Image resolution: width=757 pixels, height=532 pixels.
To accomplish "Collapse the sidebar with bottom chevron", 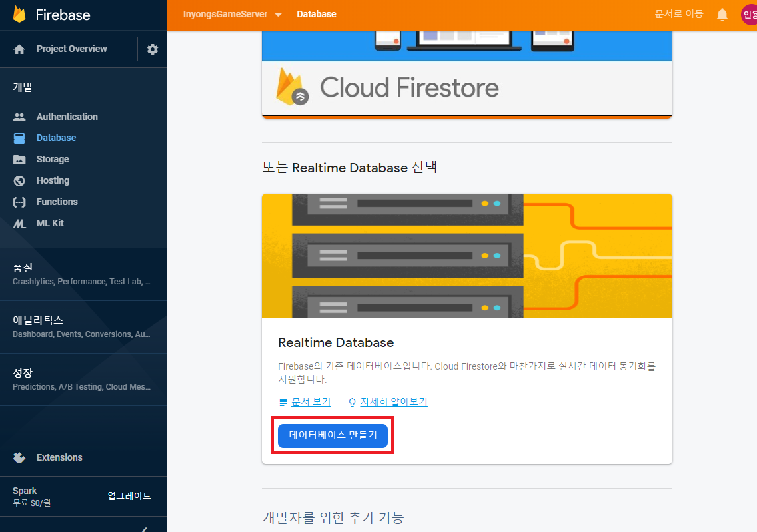I will (x=145, y=529).
